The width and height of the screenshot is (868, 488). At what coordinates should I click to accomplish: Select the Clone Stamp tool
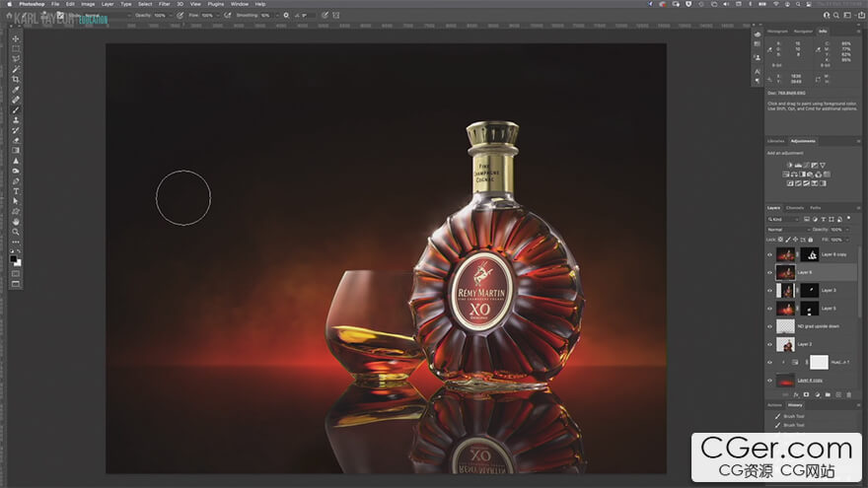tap(16, 120)
